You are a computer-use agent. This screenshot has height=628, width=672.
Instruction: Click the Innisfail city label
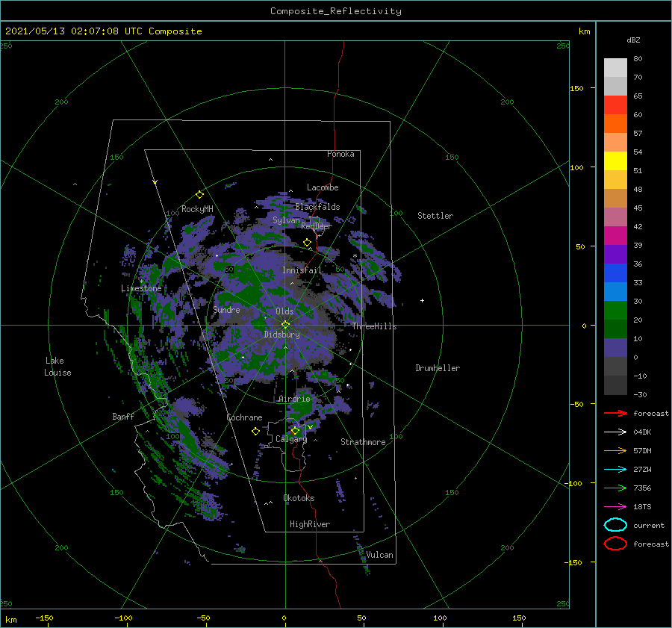point(302,270)
